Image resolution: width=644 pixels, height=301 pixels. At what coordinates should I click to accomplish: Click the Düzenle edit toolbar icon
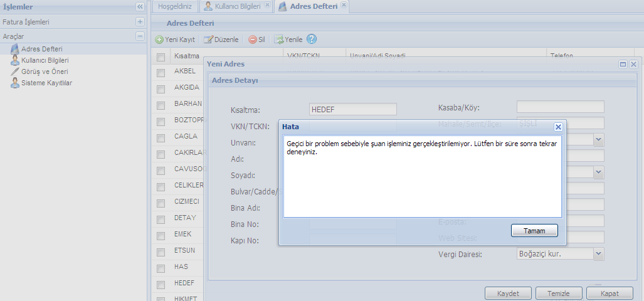tap(209, 40)
